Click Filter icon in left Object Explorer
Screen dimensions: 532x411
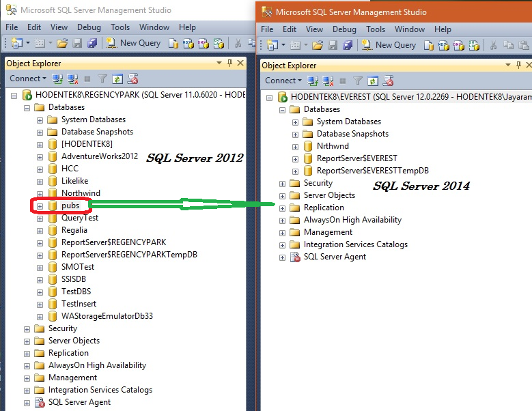pos(102,79)
